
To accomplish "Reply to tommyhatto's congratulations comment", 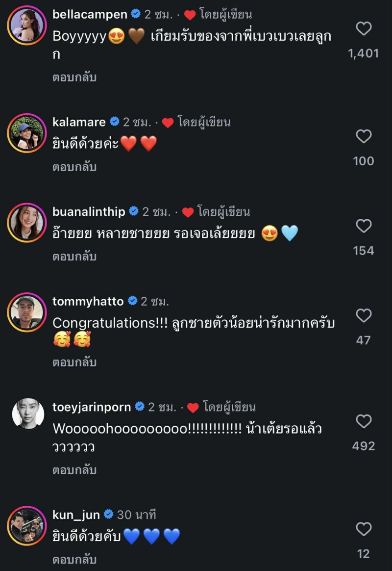I will pyautogui.click(x=74, y=363).
